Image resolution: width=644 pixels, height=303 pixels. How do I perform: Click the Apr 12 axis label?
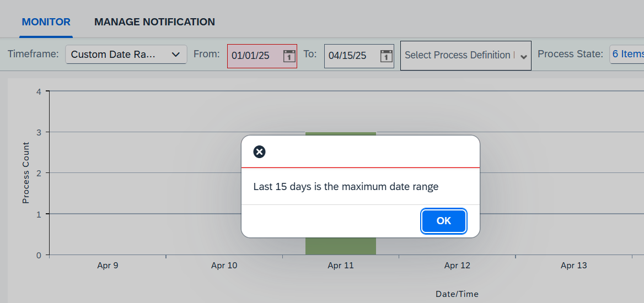click(457, 266)
